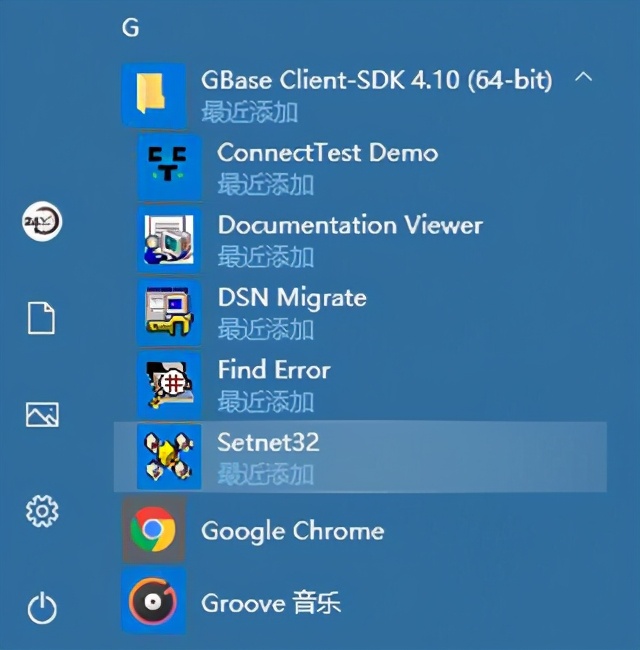This screenshot has height=650, width=640.
Task: Click the Groove 音乐 label
Action: pos(271,603)
